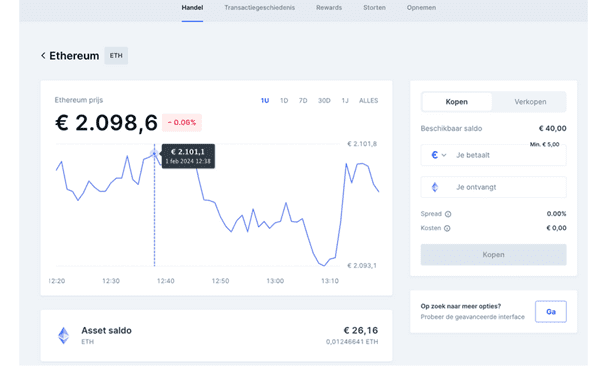The width and height of the screenshot is (605, 371).
Task: Click the large Kopen submit button
Action: 493,255
